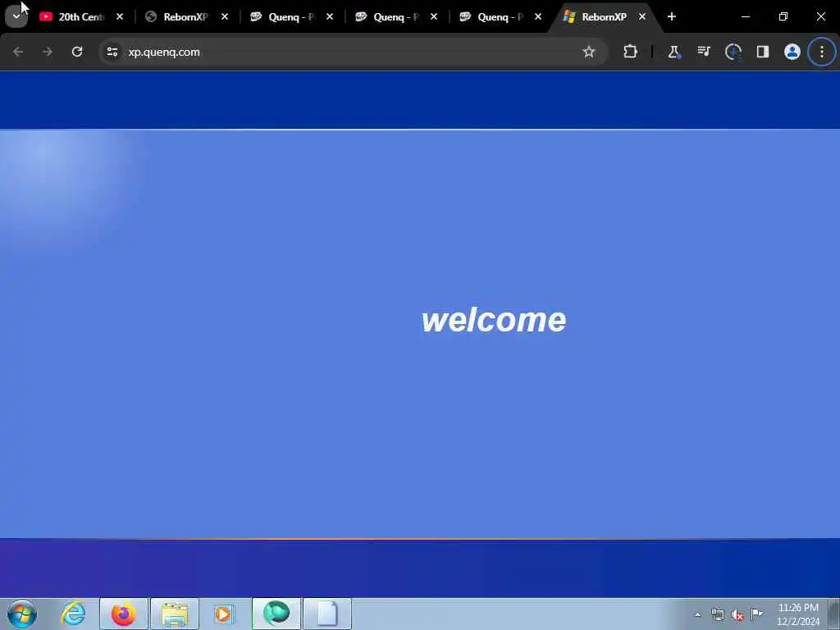Click the downloads/update clock icon in toolbar
Image resolution: width=840 pixels, height=630 pixels.
click(733, 52)
